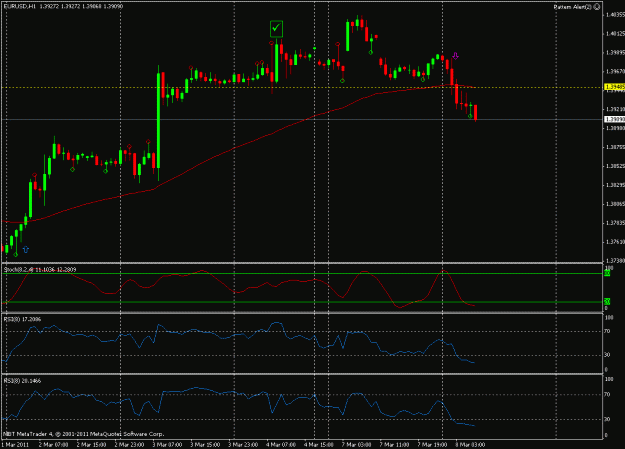Click the EURUSD,H1 chart title text
The height and width of the screenshot is (449, 625).
pos(18,6)
